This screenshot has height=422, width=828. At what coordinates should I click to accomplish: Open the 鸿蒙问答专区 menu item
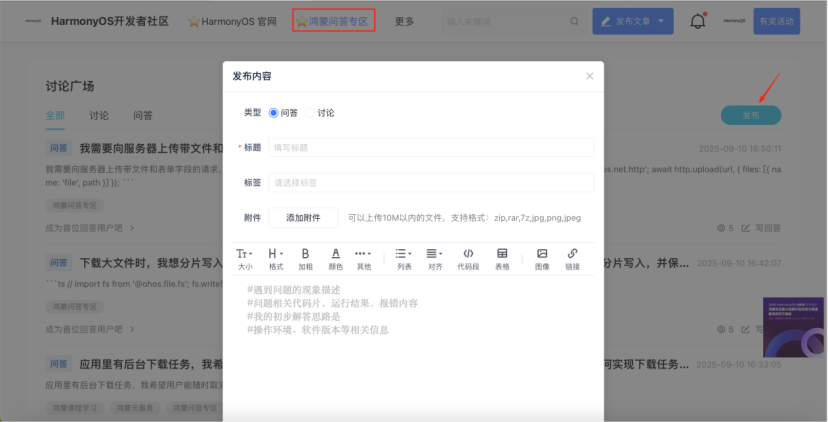pyautogui.click(x=334, y=21)
